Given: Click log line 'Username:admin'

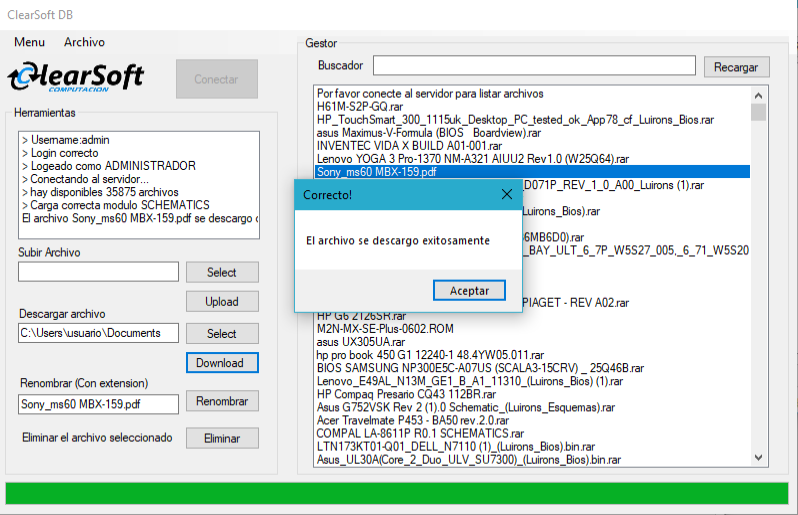Looking at the screenshot, I should (65, 140).
